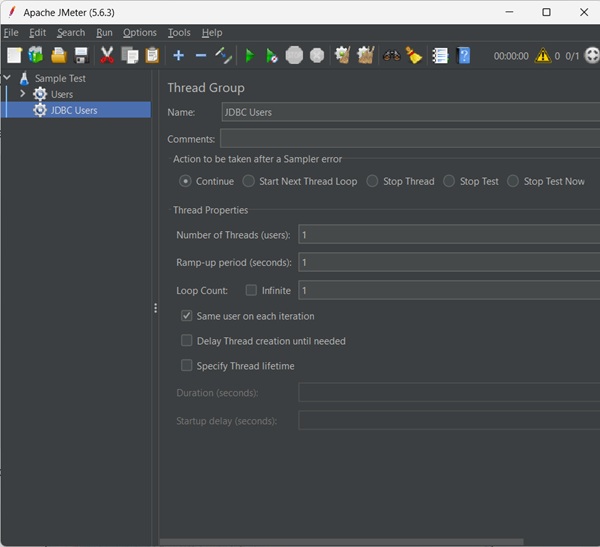Viewport: 600px width, 547px height.
Task: Start the test with green play icon
Action: coord(249,56)
